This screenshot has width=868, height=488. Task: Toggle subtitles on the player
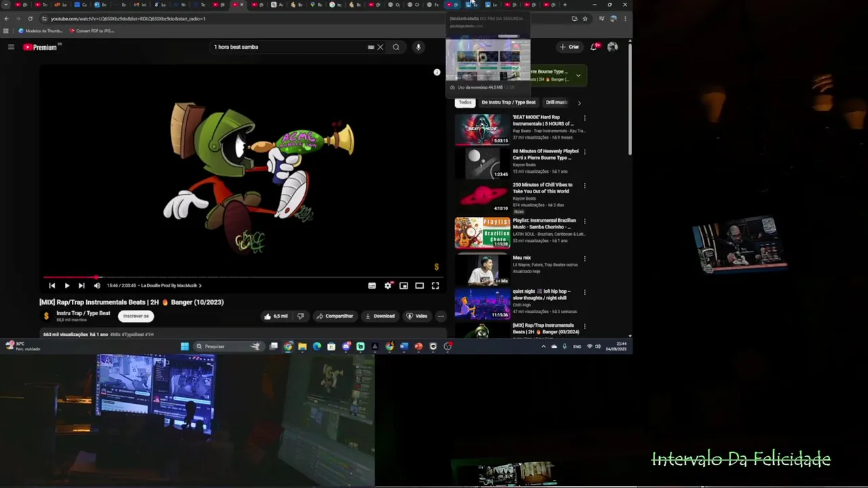372,285
